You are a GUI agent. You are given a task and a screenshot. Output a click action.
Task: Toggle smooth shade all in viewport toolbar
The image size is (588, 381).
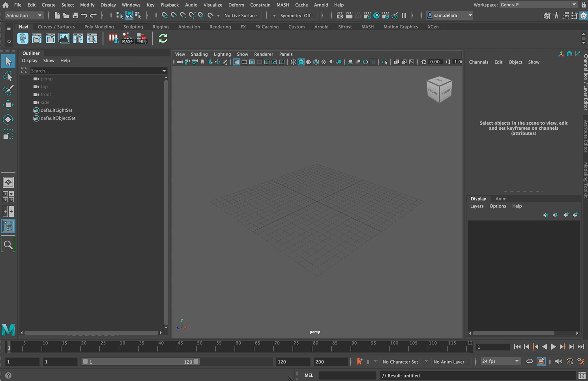pos(301,62)
